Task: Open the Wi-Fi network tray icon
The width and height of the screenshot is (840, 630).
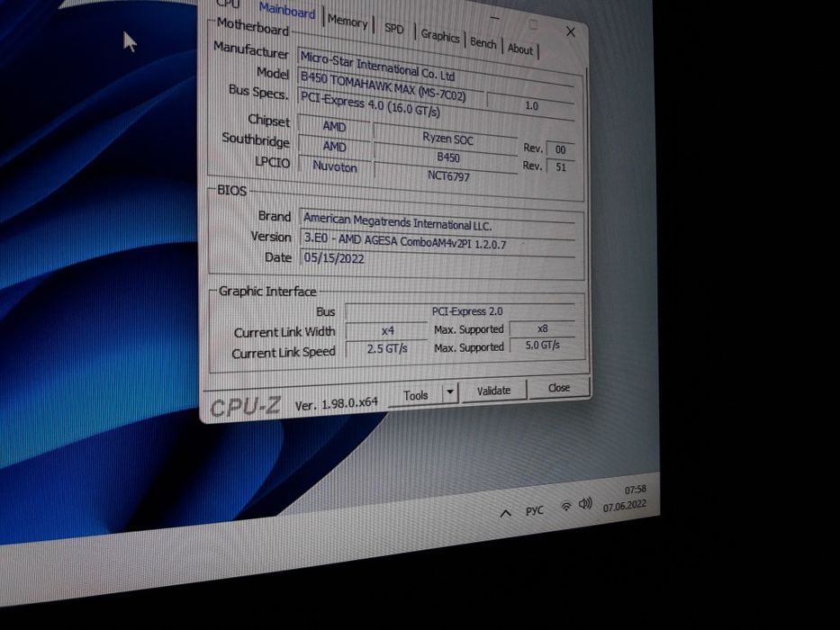Action: (565, 506)
